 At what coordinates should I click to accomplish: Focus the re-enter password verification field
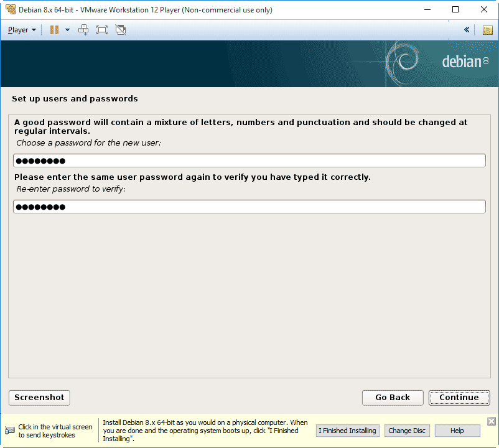(x=249, y=207)
